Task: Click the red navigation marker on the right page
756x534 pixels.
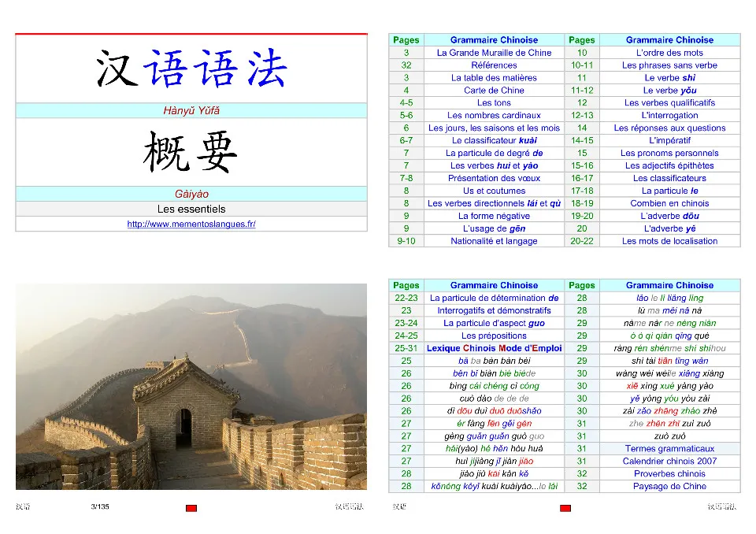Action: coord(565,509)
